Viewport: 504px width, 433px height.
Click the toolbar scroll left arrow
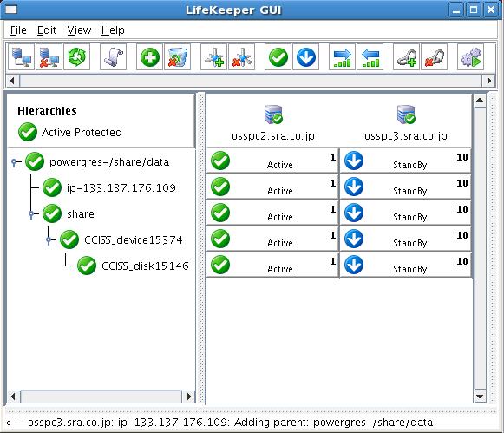12,81
